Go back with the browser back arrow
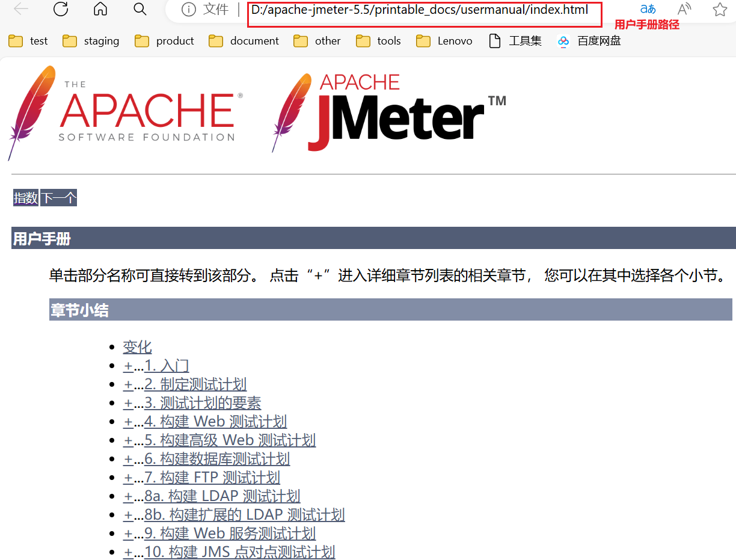The width and height of the screenshot is (736, 560). (x=21, y=9)
